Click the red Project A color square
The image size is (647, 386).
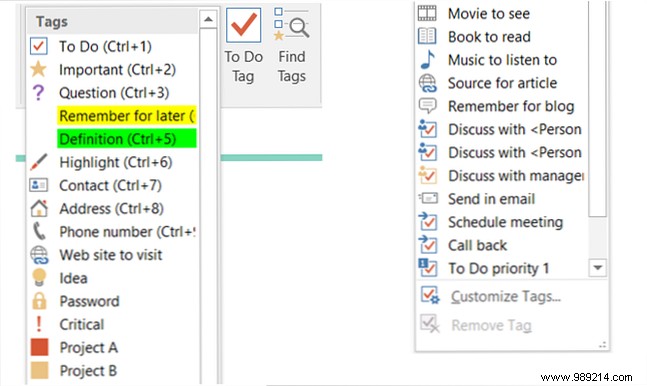pyautogui.click(x=40, y=347)
